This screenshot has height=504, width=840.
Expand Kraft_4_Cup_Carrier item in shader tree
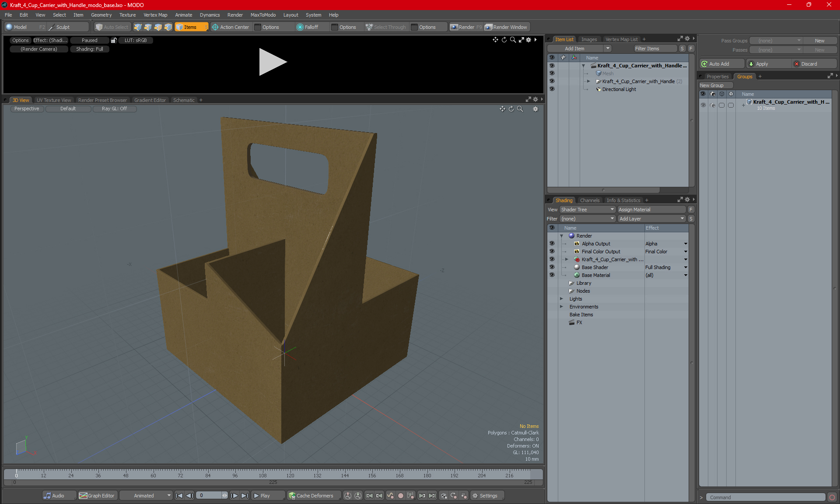click(567, 259)
